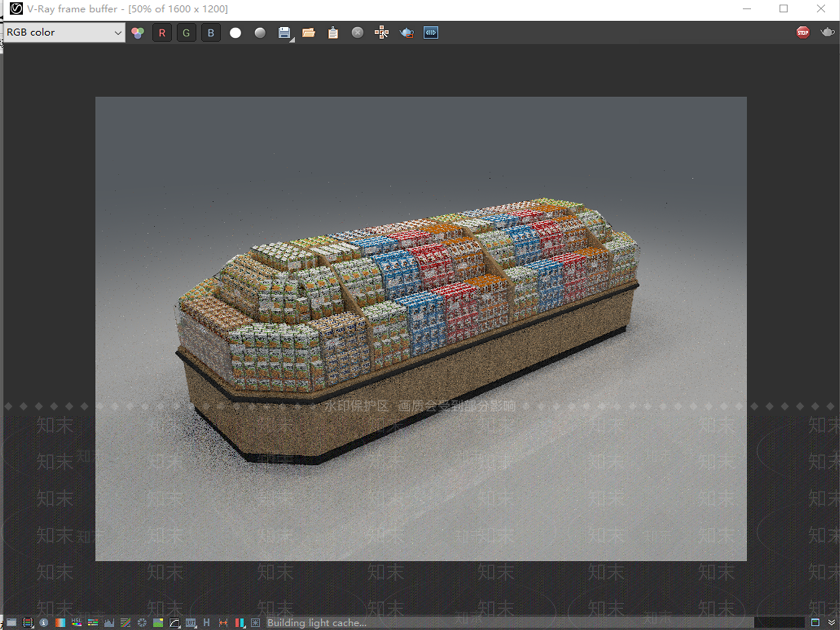Enable track mouse while rendering

[x=382, y=33]
